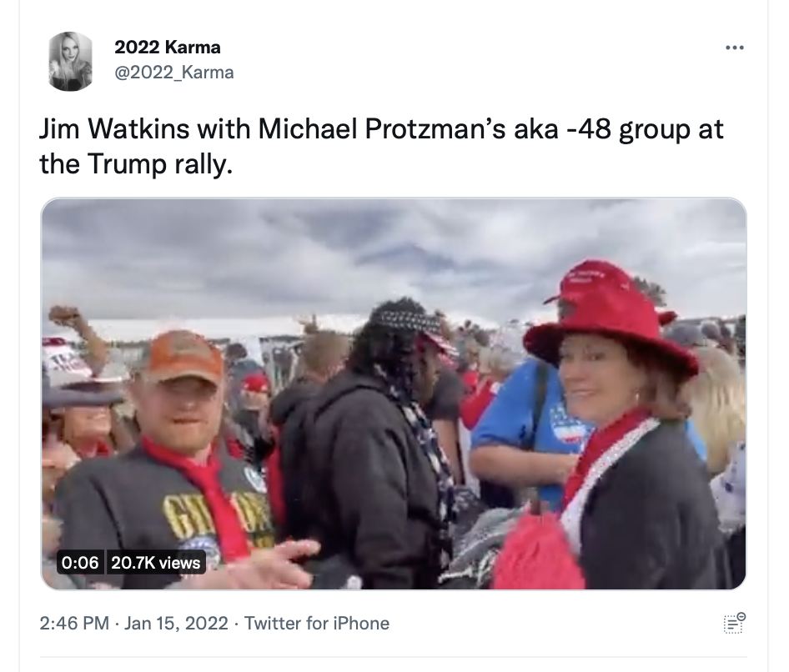The width and height of the screenshot is (789, 672).
Task: Click the 2022 Karma profile avatar
Action: [x=70, y=62]
